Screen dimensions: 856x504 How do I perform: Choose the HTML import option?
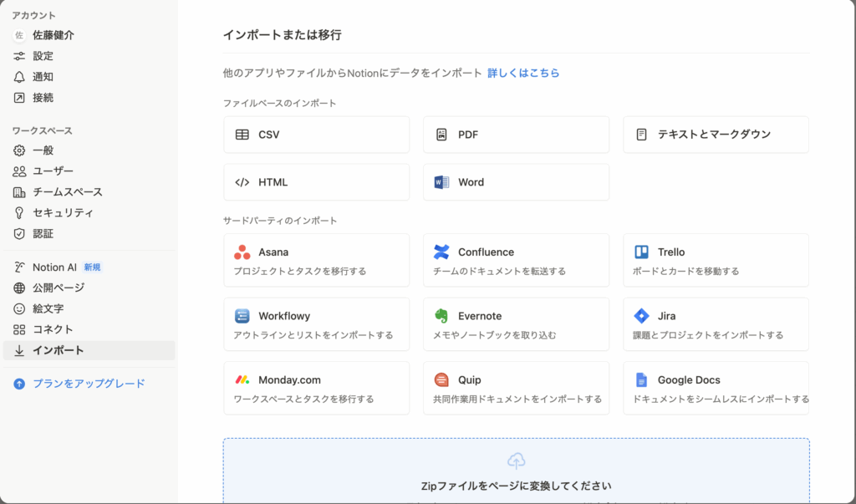316,182
